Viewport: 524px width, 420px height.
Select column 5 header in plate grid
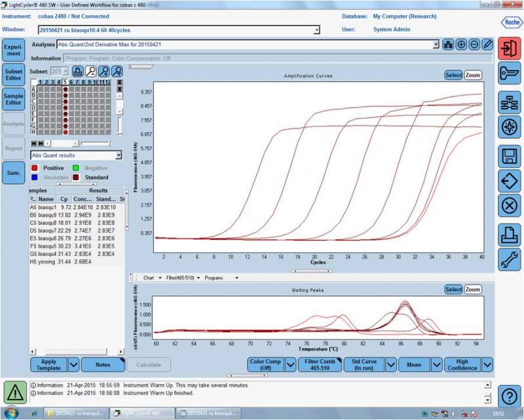(65, 82)
